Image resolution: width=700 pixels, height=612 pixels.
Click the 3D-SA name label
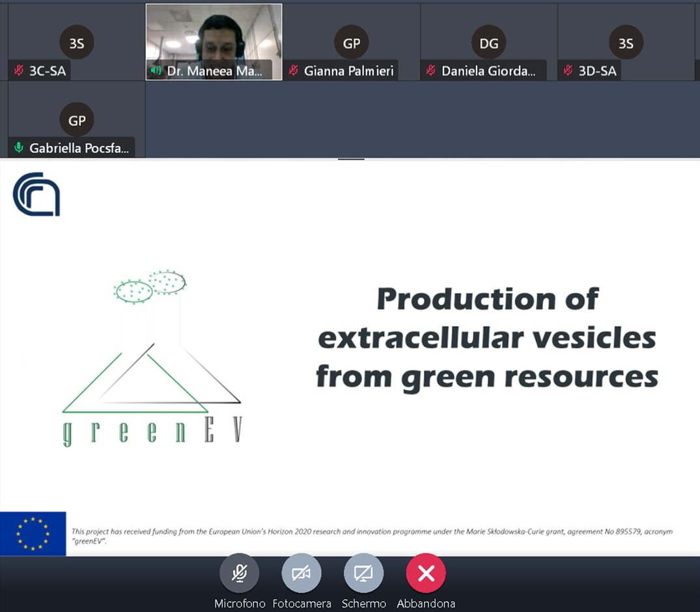coord(597,71)
